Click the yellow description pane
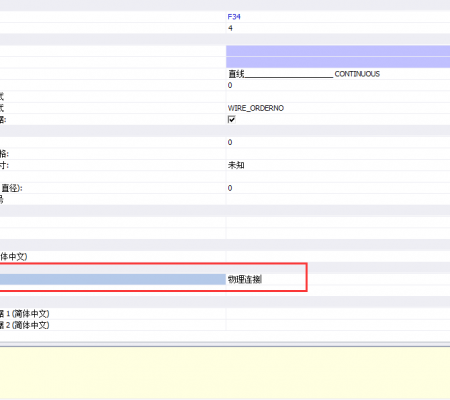 tap(225, 373)
